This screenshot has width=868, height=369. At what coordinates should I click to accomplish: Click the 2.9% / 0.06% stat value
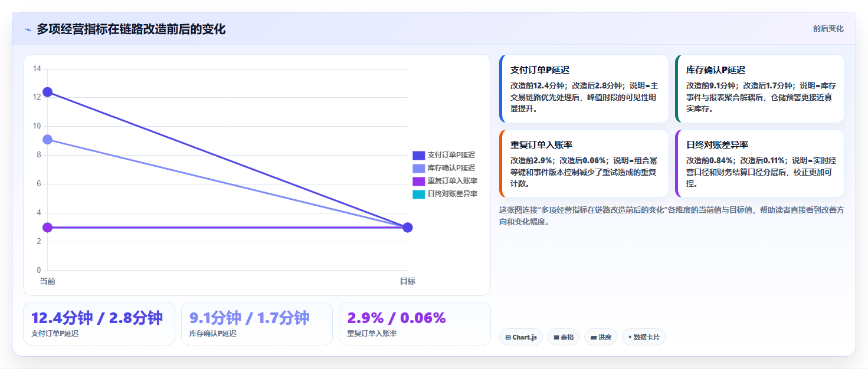pyautogui.click(x=397, y=318)
